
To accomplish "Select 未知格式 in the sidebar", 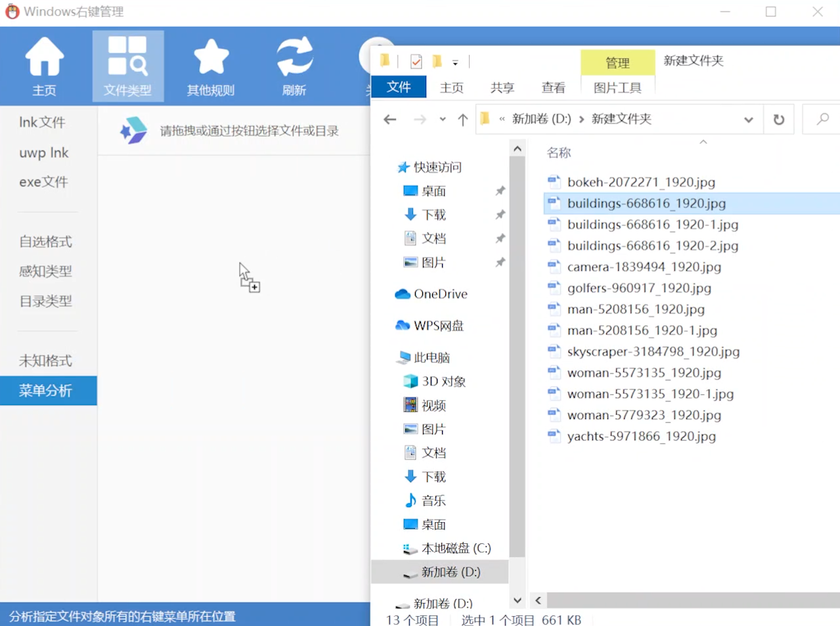I will pos(45,361).
